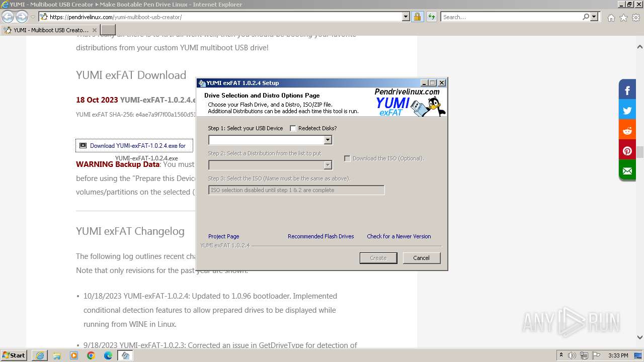Open Action Center flag icon
Image resolution: width=644 pixels, height=362 pixels.
596,355
